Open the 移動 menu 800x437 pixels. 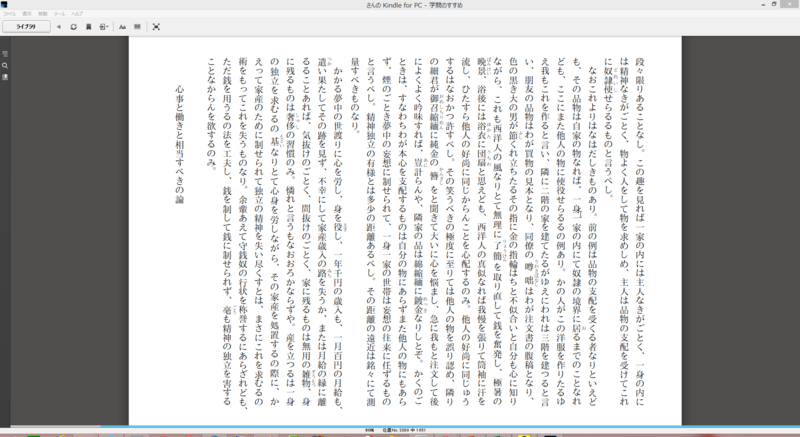point(43,14)
